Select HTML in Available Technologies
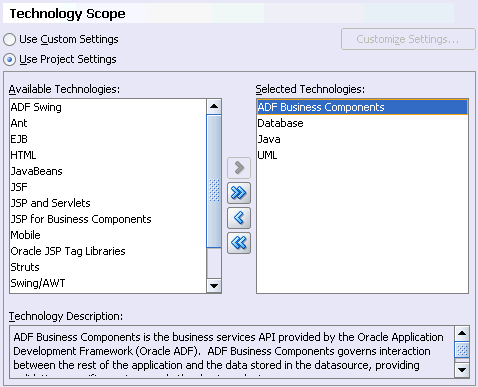Image resolution: width=478 pixels, height=387 pixels. (108, 155)
